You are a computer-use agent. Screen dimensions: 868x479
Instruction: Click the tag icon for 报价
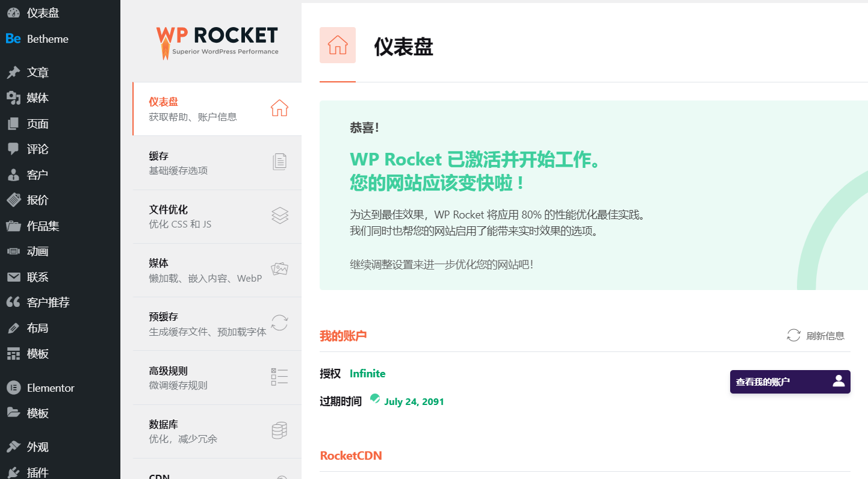pyautogui.click(x=13, y=200)
